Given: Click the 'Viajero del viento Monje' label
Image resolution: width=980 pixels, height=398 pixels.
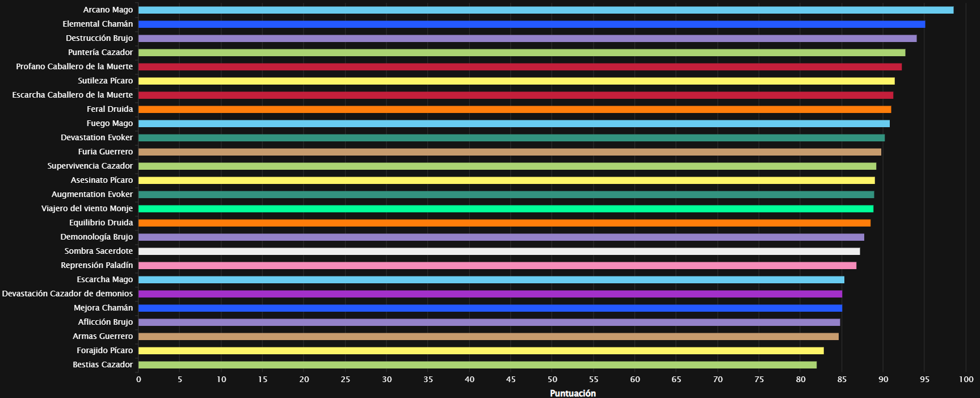Looking at the screenshot, I should pos(87,208).
